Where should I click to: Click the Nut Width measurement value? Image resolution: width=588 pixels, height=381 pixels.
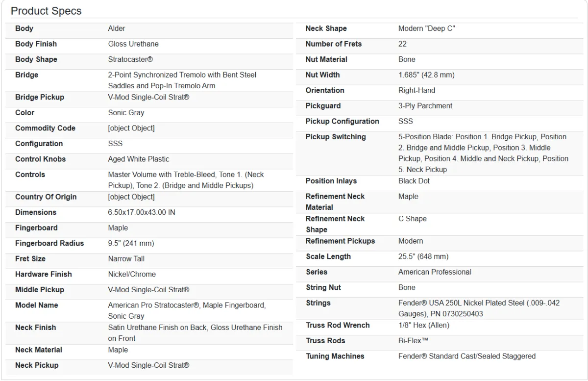[426, 75]
